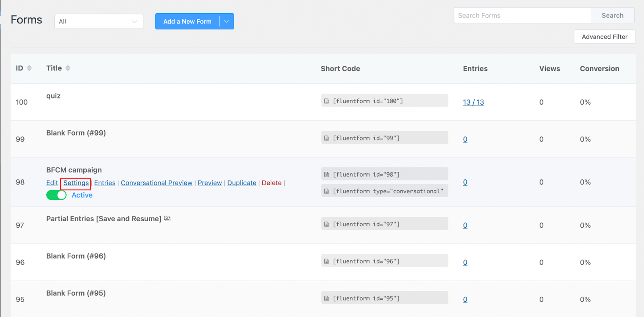The width and height of the screenshot is (644, 317).
Task: Click ID cell 100
Action: point(22,102)
